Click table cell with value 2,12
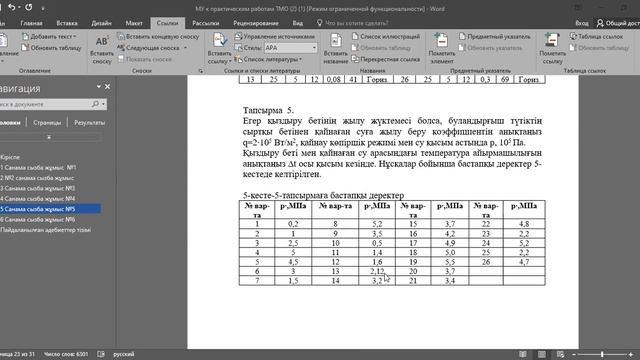This screenshot has width=640, height=360. point(377,271)
